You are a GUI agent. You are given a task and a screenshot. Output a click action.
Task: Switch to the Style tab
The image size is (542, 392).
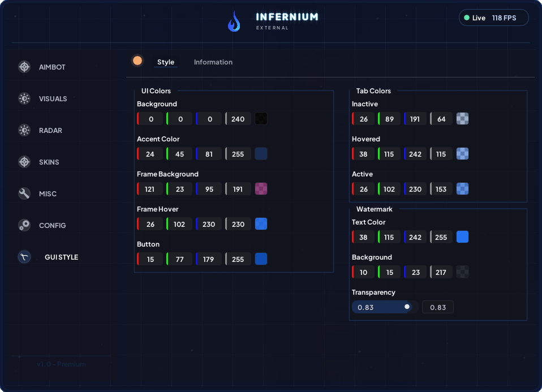coord(166,62)
